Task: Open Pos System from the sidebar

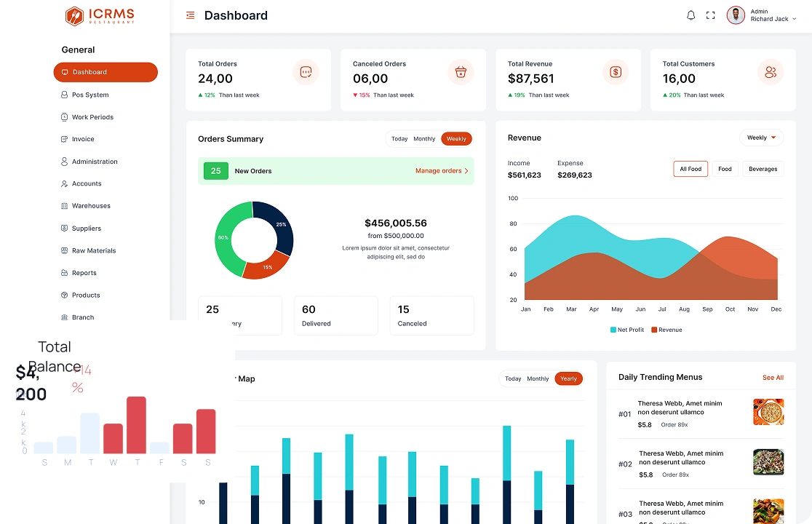Action: 90,95
